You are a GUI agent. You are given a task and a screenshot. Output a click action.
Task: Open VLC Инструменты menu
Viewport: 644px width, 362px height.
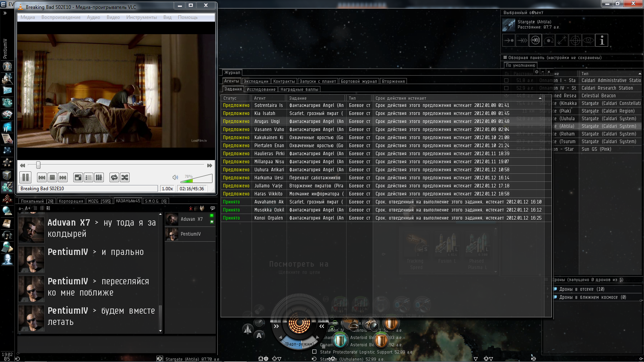[142, 17]
